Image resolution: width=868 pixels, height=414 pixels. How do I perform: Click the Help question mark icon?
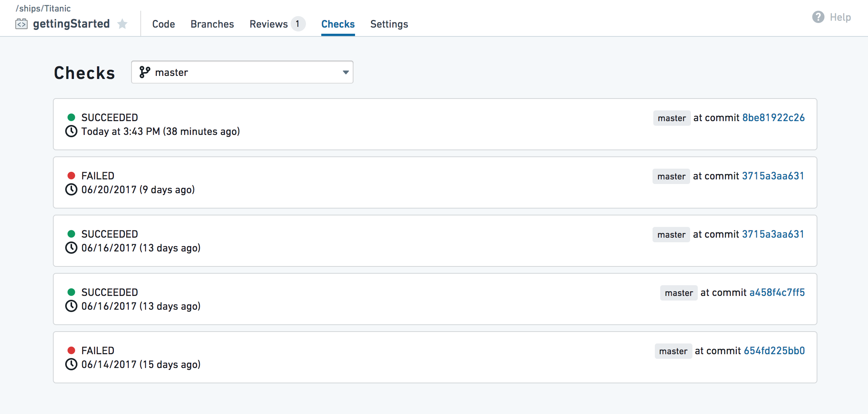click(818, 17)
